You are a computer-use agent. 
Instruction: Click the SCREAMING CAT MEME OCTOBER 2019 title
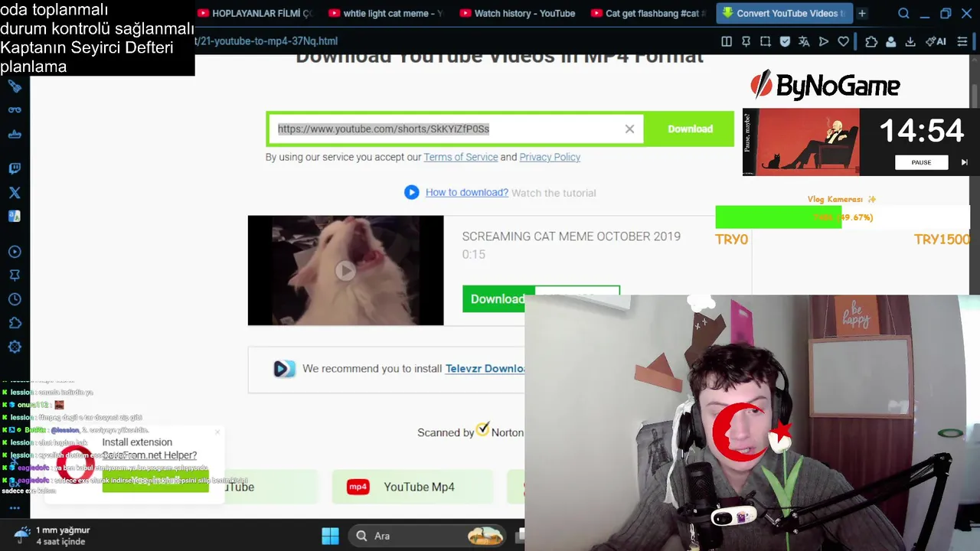click(x=571, y=236)
